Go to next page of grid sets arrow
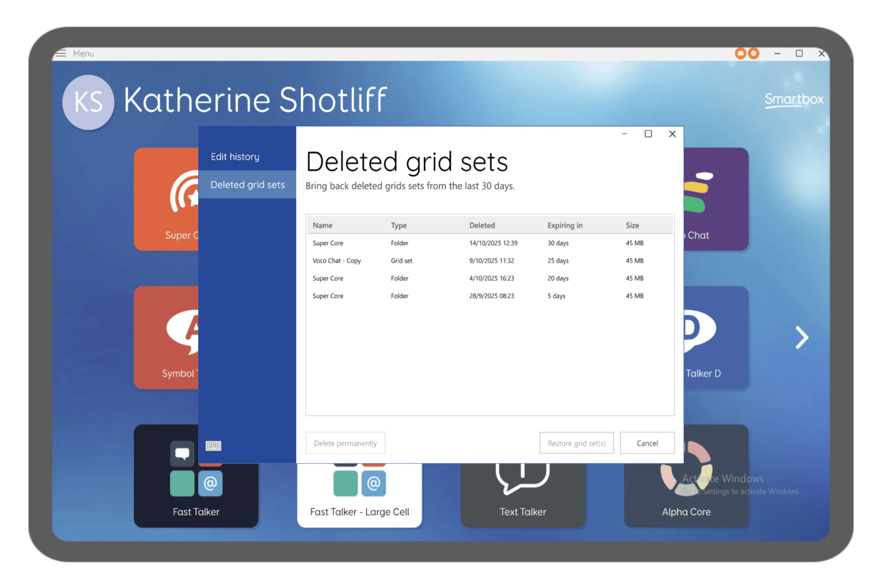Screen dimensions: 882x588 (x=802, y=337)
